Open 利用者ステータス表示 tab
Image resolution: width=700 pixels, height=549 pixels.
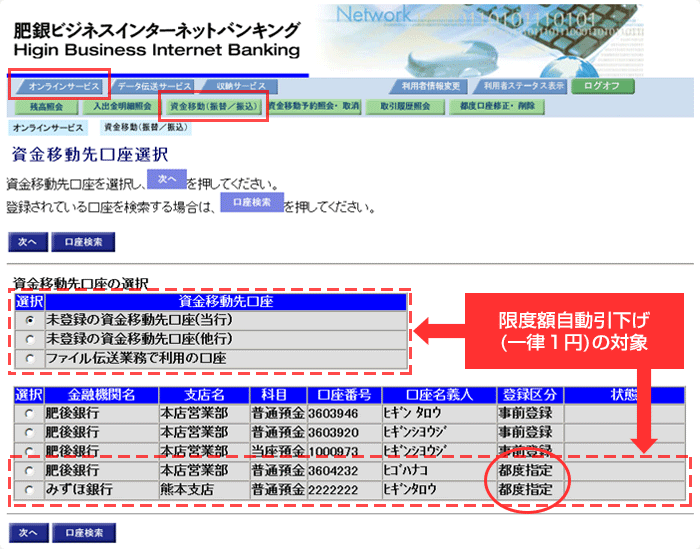[x=521, y=86]
